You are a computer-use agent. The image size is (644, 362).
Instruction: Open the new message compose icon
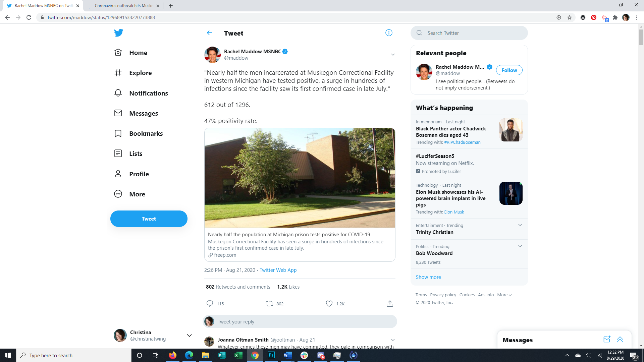tap(607, 340)
